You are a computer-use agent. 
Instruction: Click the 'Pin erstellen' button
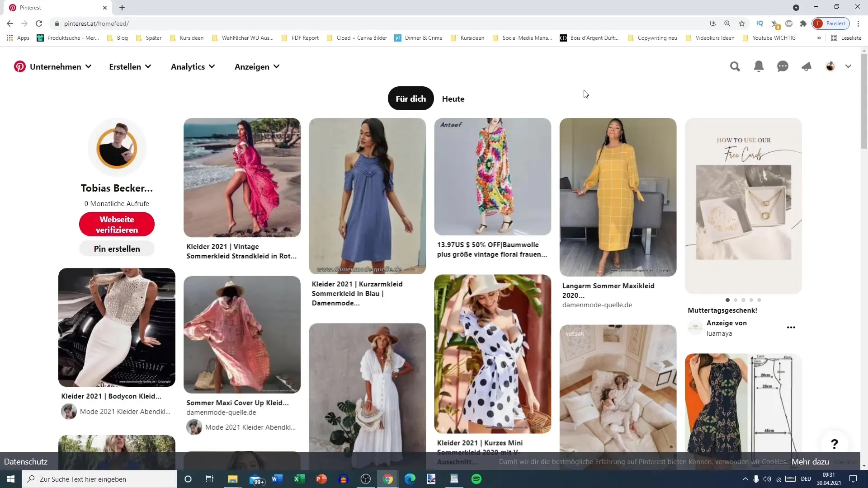point(117,249)
